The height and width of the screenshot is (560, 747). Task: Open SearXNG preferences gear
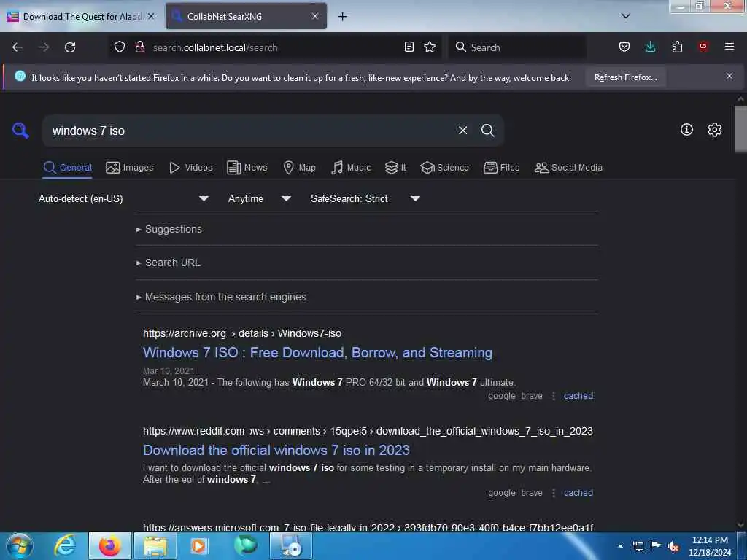(x=715, y=130)
